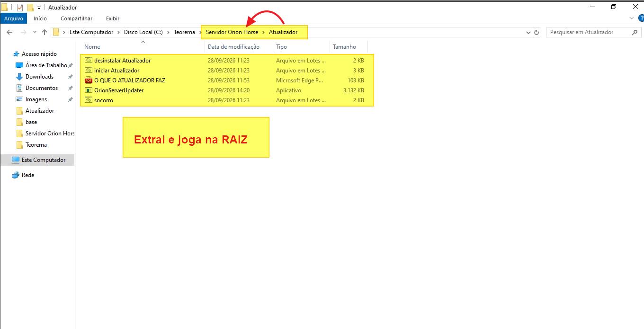Select OrionServerUpdater application file
Screen dimensions: 644x329
[119, 90]
